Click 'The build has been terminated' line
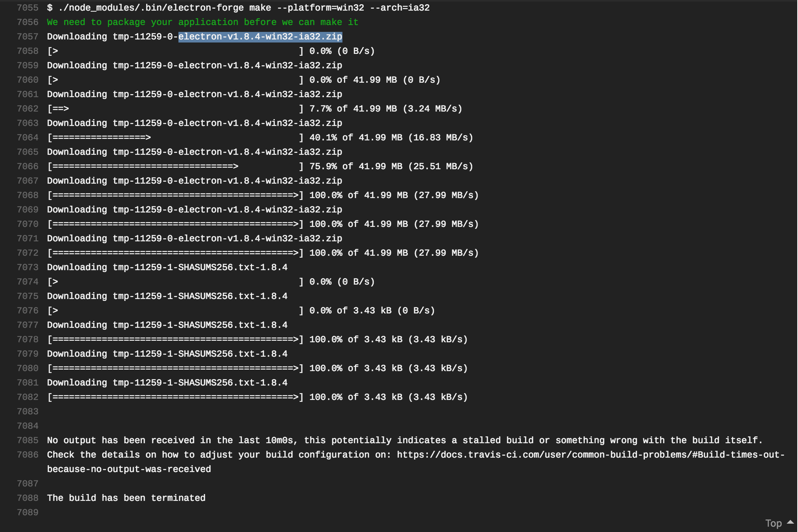798x532 pixels. (x=126, y=498)
